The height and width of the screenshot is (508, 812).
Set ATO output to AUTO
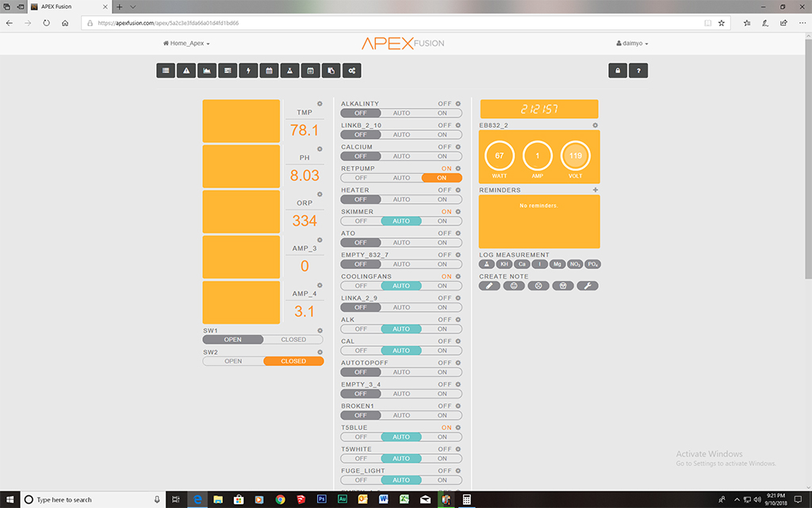coord(401,243)
